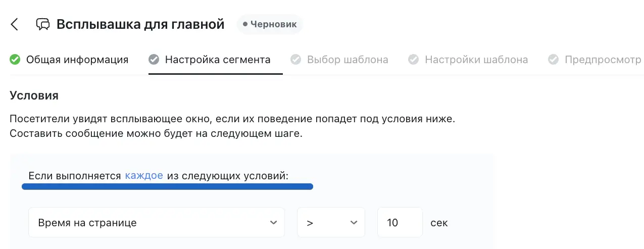The width and height of the screenshot is (644, 249).
Task: Click the Условия section heading
Action: click(x=34, y=95)
